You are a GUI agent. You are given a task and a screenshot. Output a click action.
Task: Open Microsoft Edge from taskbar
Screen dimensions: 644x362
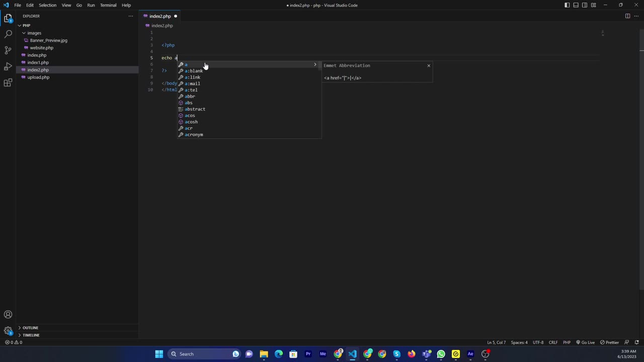pyautogui.click(x=279, y=354)
